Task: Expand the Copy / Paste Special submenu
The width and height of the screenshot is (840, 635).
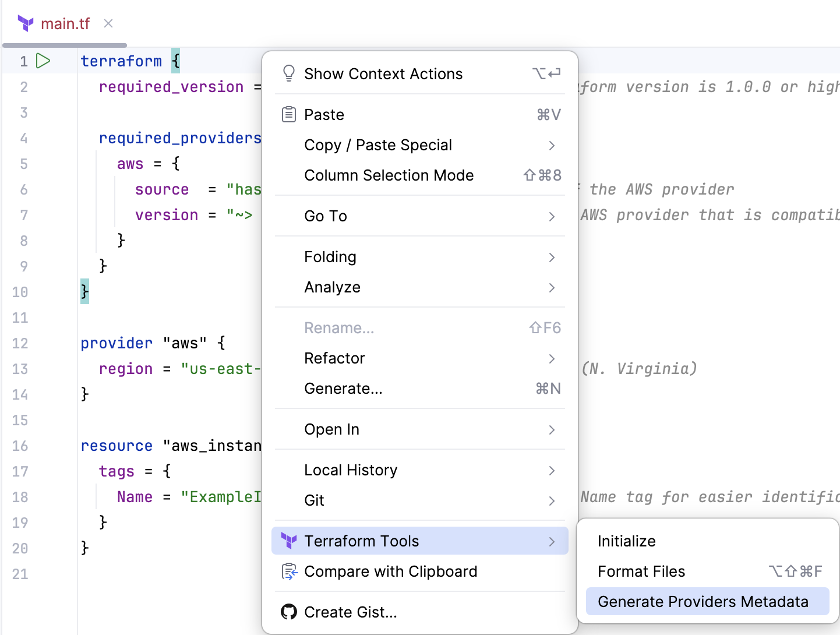Action: tap(377, 145)
